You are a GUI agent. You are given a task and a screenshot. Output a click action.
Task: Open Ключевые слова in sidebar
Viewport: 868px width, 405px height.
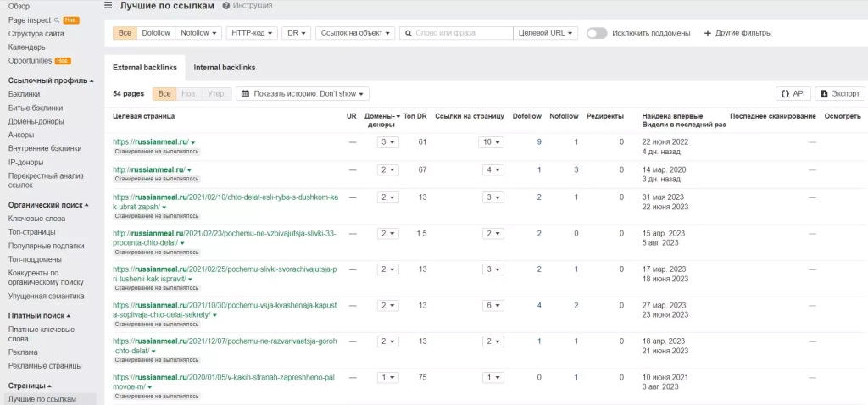click(36, 219)
